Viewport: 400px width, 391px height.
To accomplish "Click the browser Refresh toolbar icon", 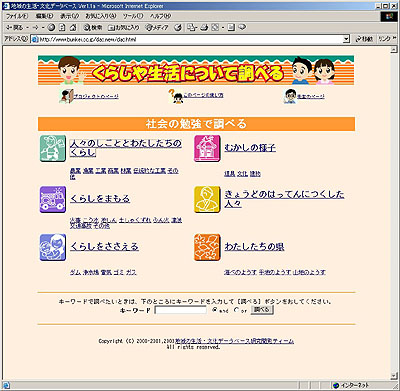I will (62, 27).
